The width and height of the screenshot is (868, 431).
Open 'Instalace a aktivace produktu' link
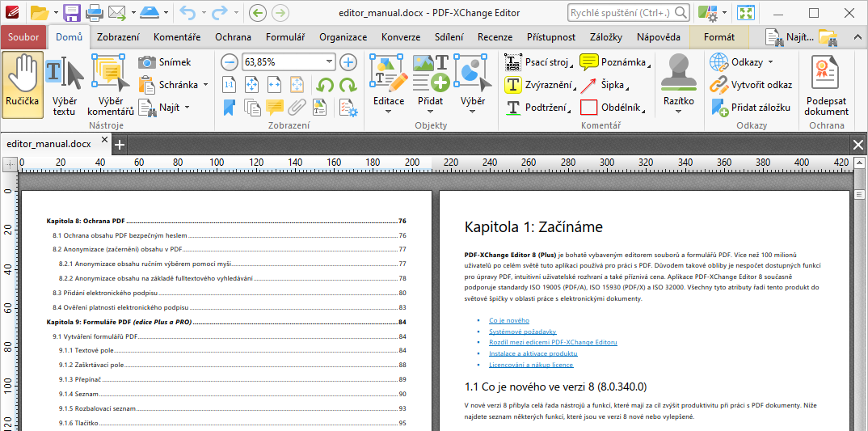(x=533, y=353)
